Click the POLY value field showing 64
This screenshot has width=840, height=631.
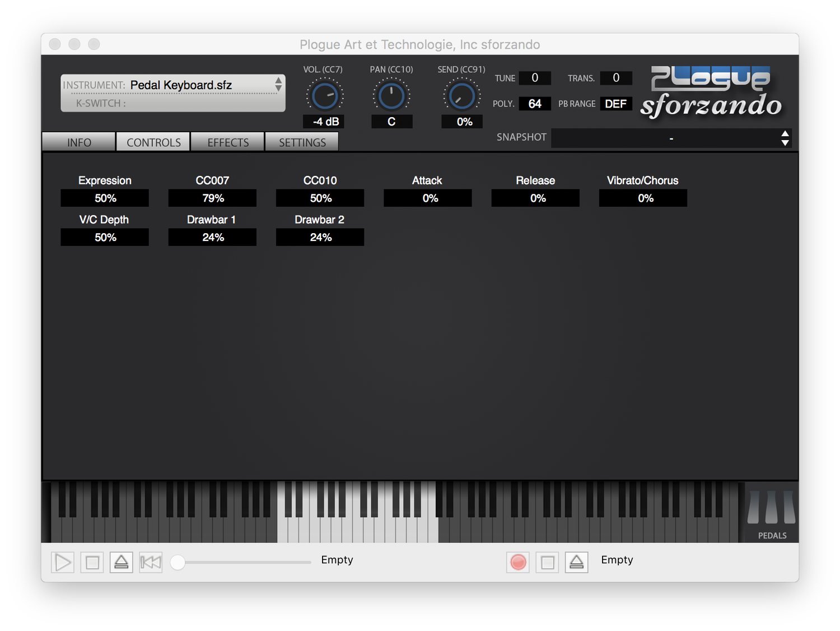[534, 104]
